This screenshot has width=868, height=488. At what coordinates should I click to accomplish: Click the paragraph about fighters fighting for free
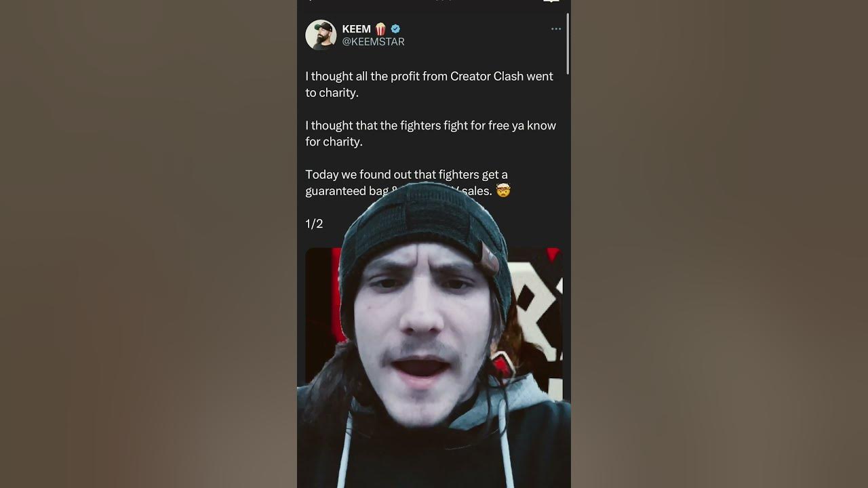pyautogui.click(x=431, y=134)
